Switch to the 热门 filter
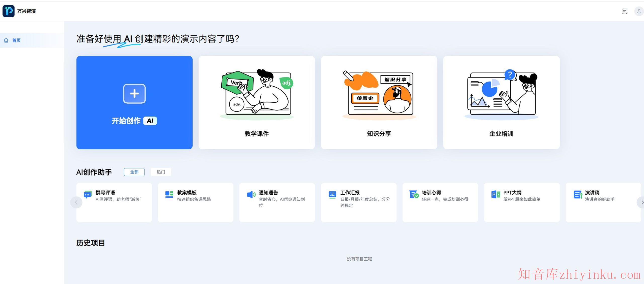The width and height of the screenshot is (644, 284). [161, 172]
